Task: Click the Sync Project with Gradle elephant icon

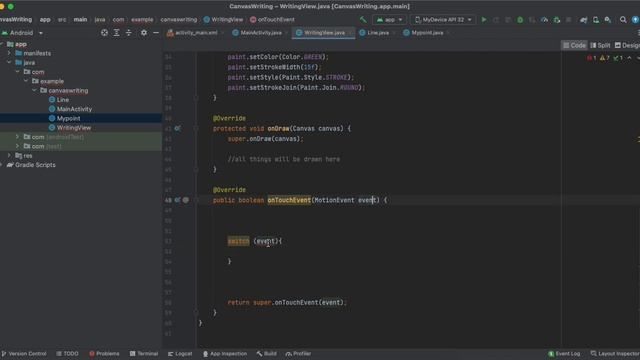Action: (x=584, y=20)
